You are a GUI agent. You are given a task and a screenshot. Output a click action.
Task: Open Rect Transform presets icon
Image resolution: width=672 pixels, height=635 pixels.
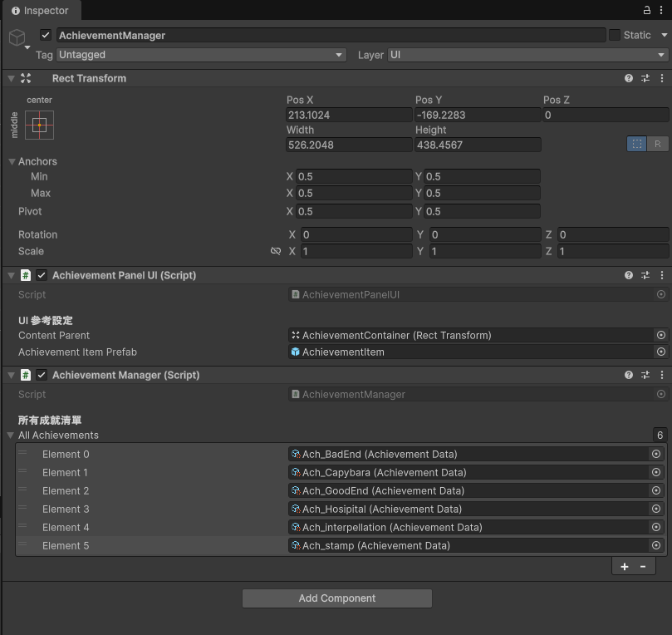[645, 78]
